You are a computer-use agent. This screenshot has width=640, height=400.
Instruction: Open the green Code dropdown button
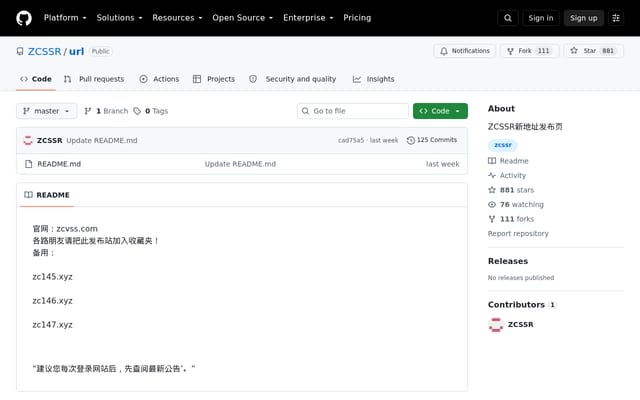(x=440, y=111)
